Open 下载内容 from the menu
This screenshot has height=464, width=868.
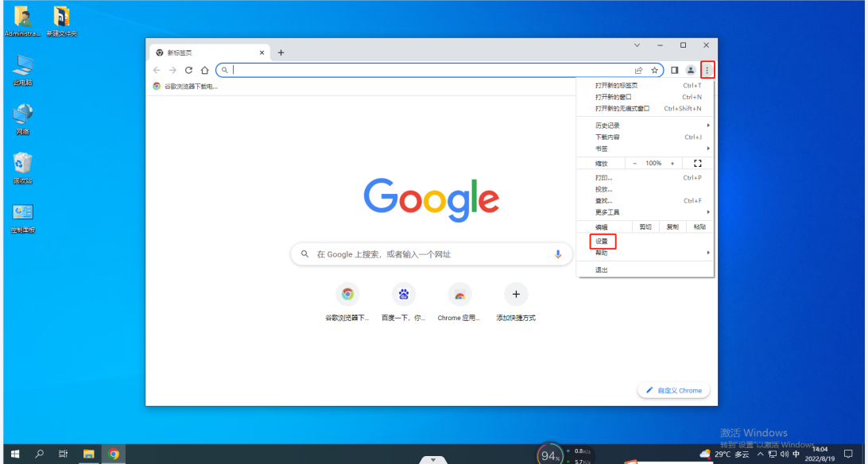pyautogui.click(x=645, y=137)
